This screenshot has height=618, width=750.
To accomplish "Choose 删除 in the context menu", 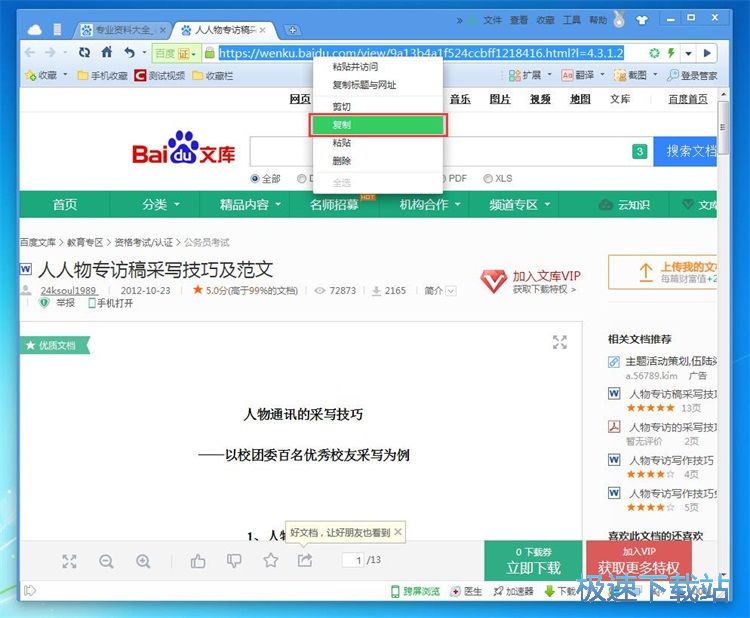I will (378, 161).
